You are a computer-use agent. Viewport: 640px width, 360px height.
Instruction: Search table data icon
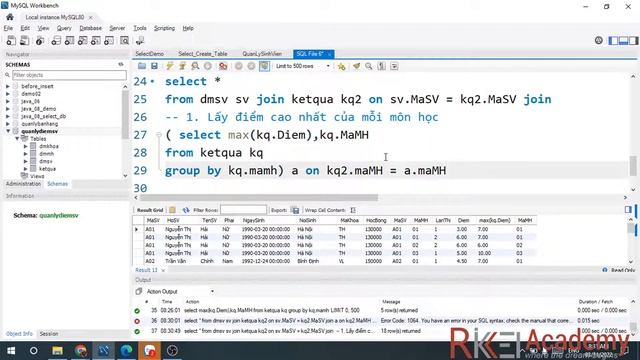point(124,40)
